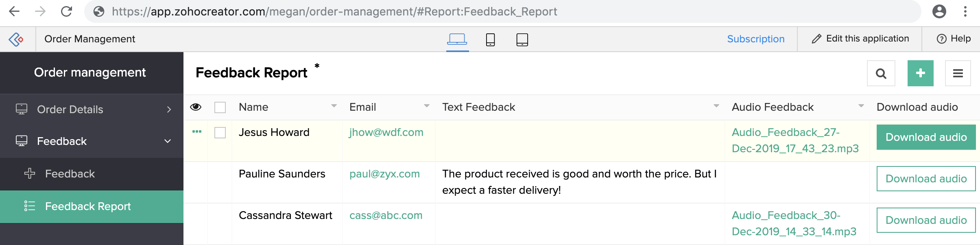Click the Help question mark icon

[941, 39]
